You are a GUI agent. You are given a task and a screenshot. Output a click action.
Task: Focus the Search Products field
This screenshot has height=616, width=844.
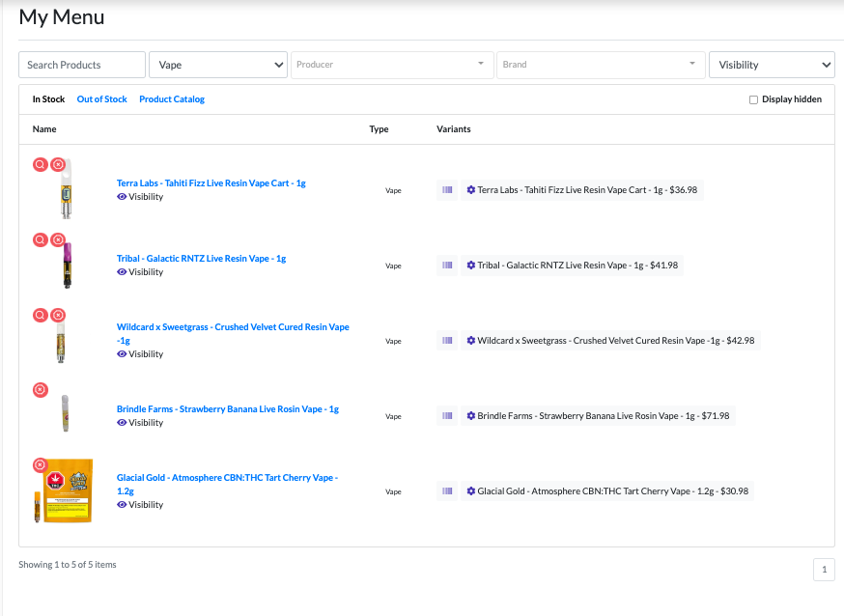(x=82, y=65)
